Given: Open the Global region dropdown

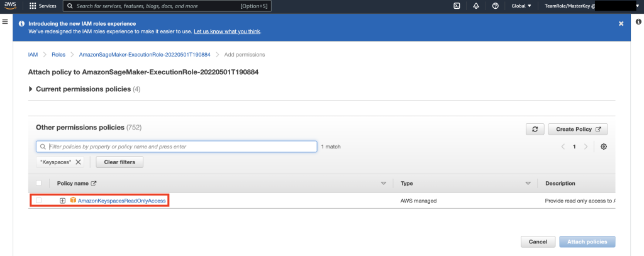Looking at the screenshot, I should pyautogui.click(x=521, y=6).
